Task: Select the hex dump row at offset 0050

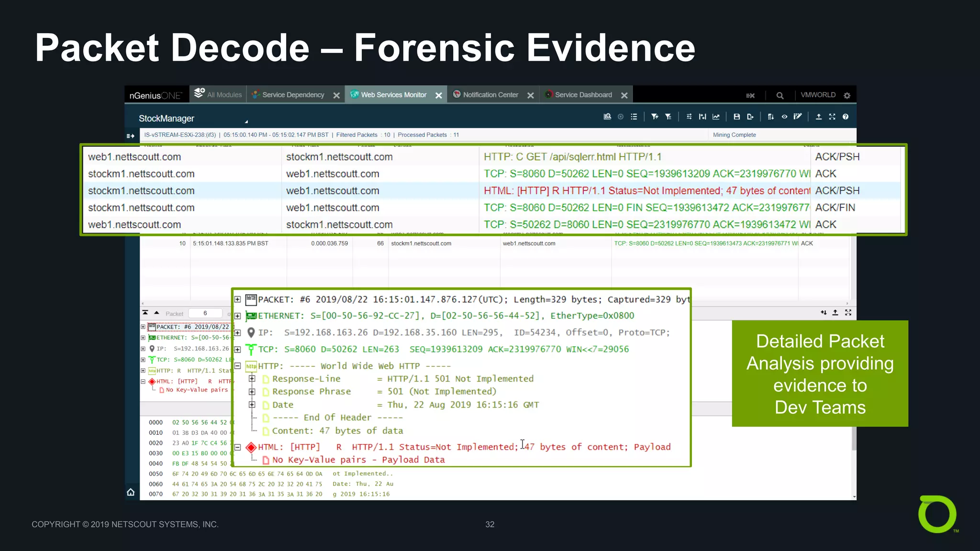Action: click(x=271, y=474)
